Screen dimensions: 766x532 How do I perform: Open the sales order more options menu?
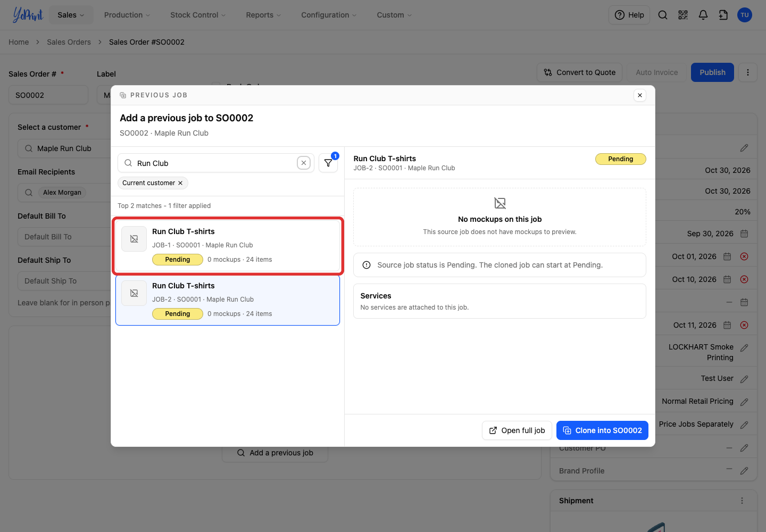(748, 72)
